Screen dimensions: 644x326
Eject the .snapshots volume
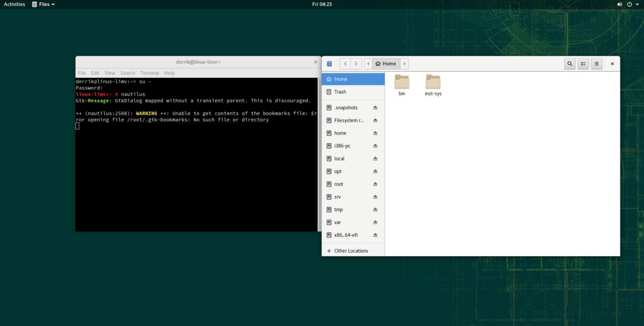pyautogui.click(x=375, y=108)
